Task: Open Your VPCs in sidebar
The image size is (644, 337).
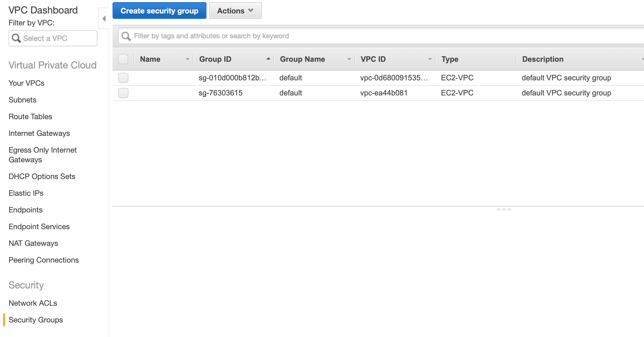Action: coord(26,83)
